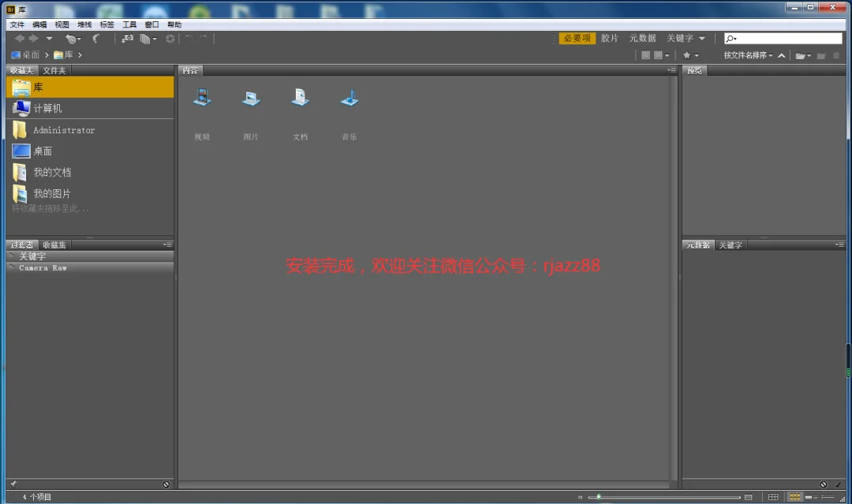The image size is (852, 504).
Task: Go forward using the forward arrow
Action: coord(34,38)
